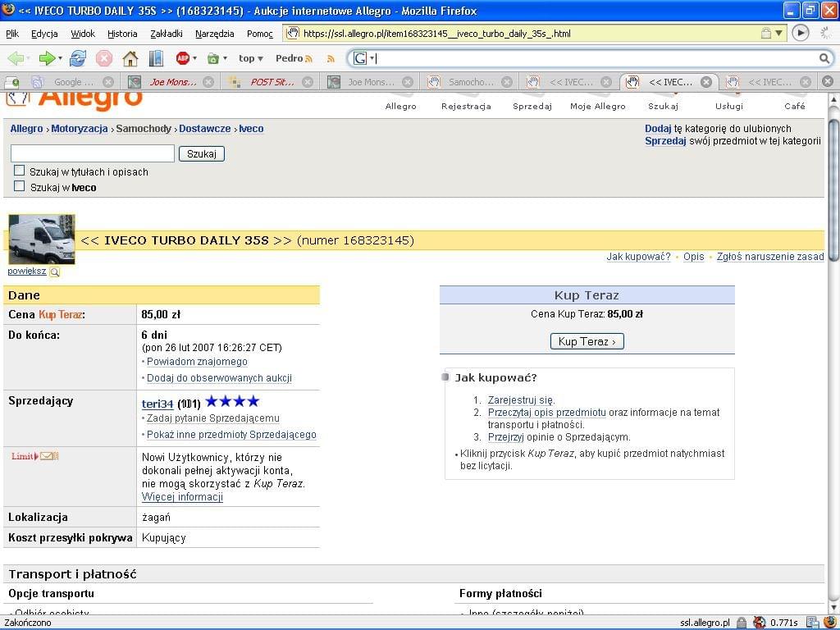Open the top bookmarks dropdown
840x630 pixels.
point(251,58)
